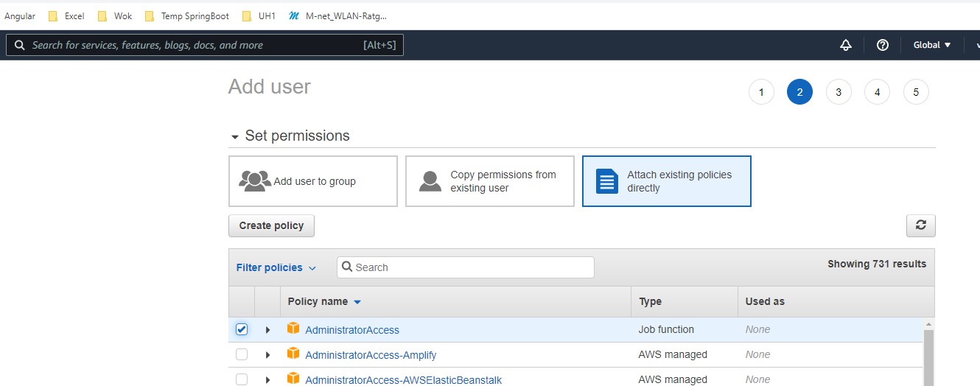Open the Temp SpringBoot bookmark folder
The height and width of the screenshot is (386, 980).
[x=187, y=16]
